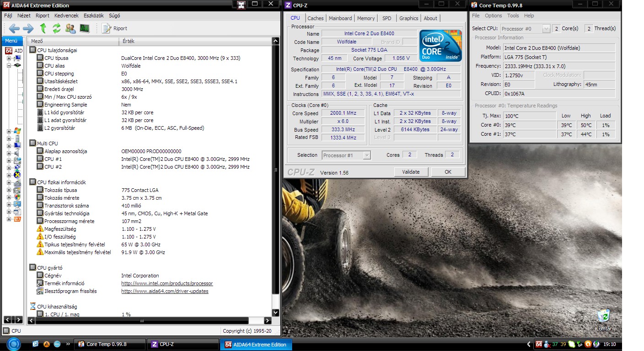The height and width of the screenshot is (351, 644).
Task: Go forward with the AIDA64 forward arrow
Action: (x=28, y=28)
